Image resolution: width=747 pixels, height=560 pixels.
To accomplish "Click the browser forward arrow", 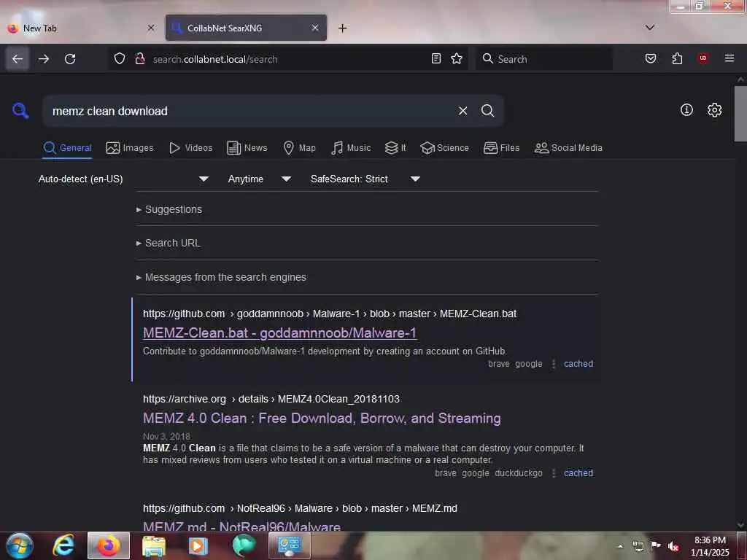I will pos(44,59).
